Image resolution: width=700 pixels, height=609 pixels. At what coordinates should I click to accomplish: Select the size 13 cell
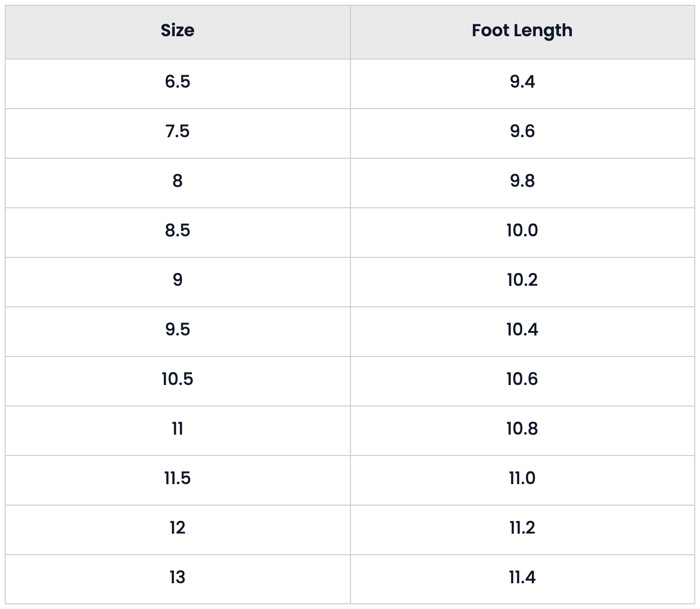(178, 579)
